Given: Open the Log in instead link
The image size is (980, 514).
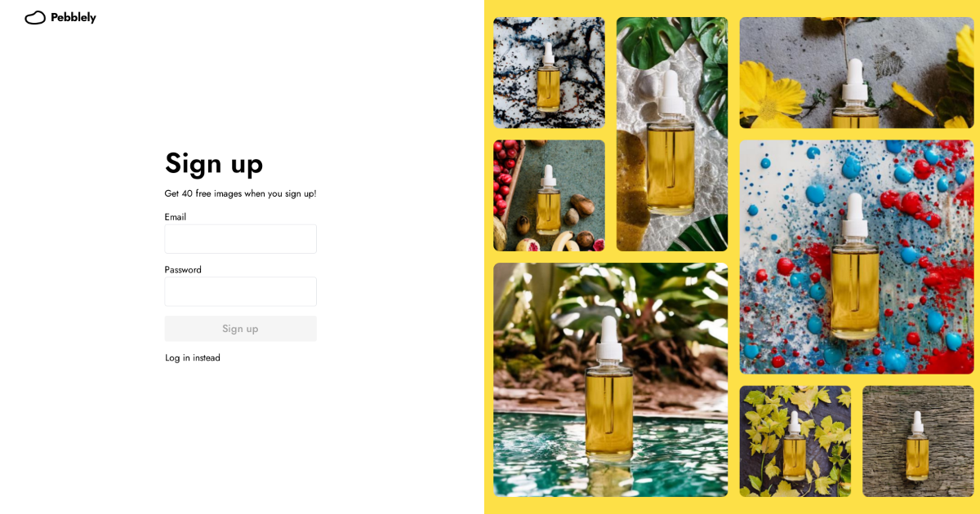Looking at the screenshot, I should pyautogui.click(x=193, y=357).
